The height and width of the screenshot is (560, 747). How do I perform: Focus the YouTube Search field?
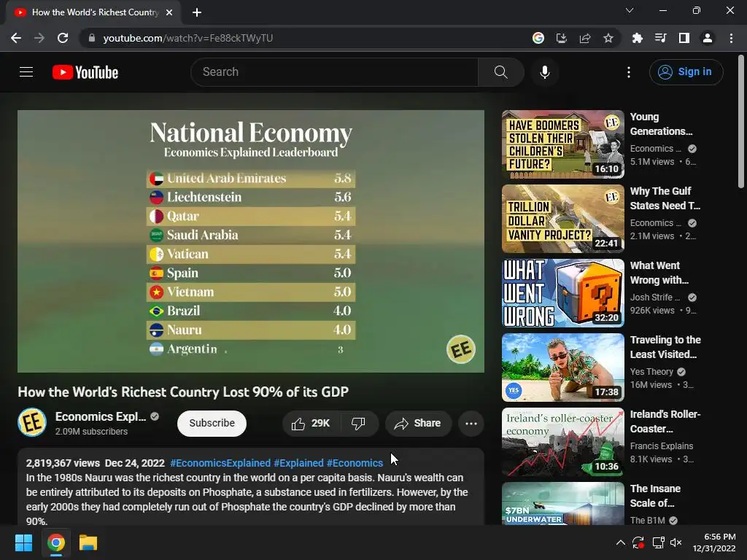point(334,72)
